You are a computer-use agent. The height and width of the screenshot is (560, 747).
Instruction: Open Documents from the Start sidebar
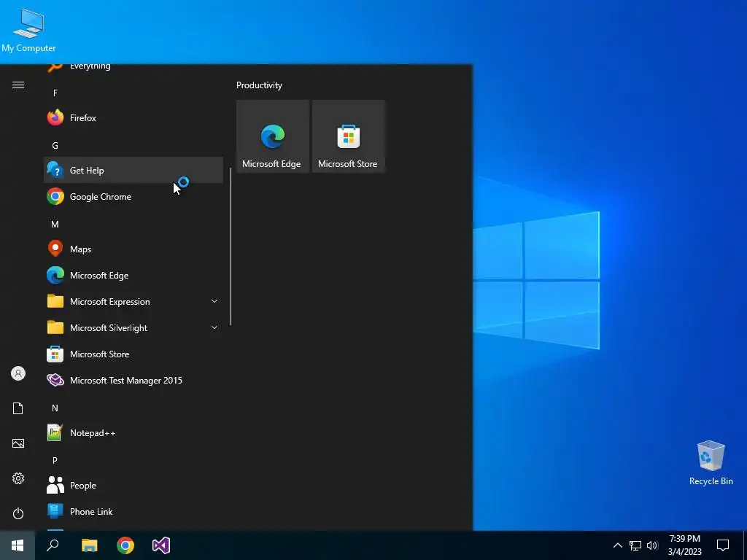(x=18, y=408)
